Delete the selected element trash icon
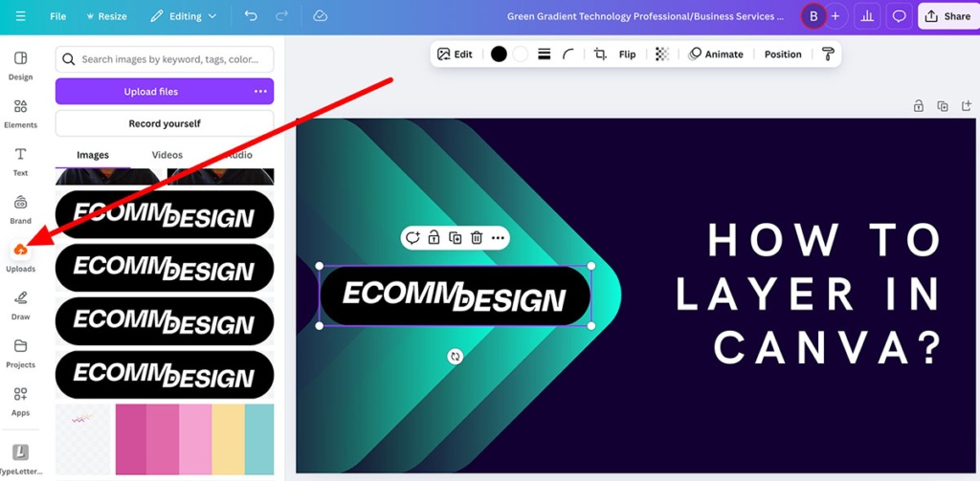Viewport: 980px width, 481px height. pyautogui.click(x=477, y=238)
